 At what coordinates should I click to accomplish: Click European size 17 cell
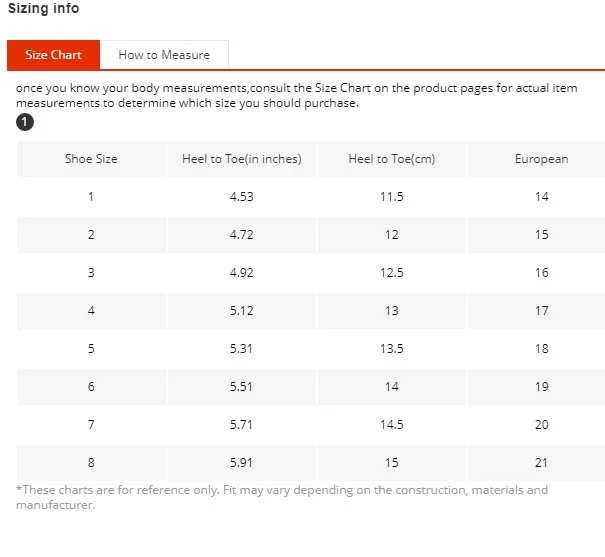tap(541, 311)
